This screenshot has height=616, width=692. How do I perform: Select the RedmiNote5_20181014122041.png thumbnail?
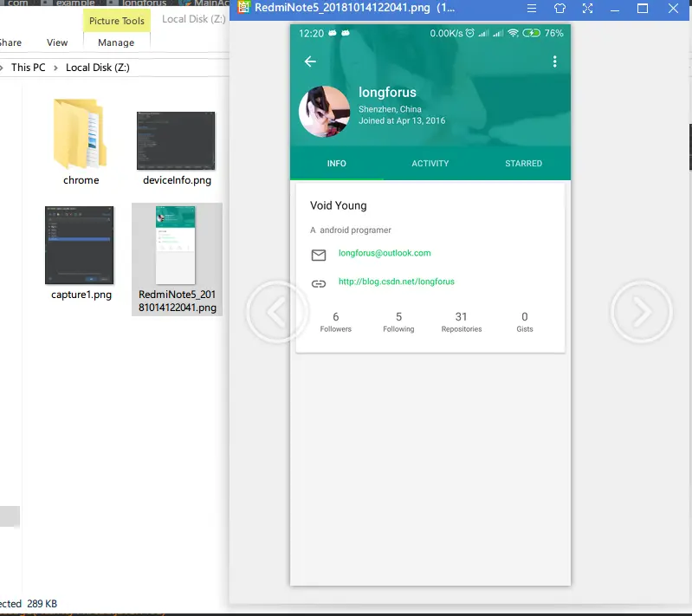[x=175, y=245]
